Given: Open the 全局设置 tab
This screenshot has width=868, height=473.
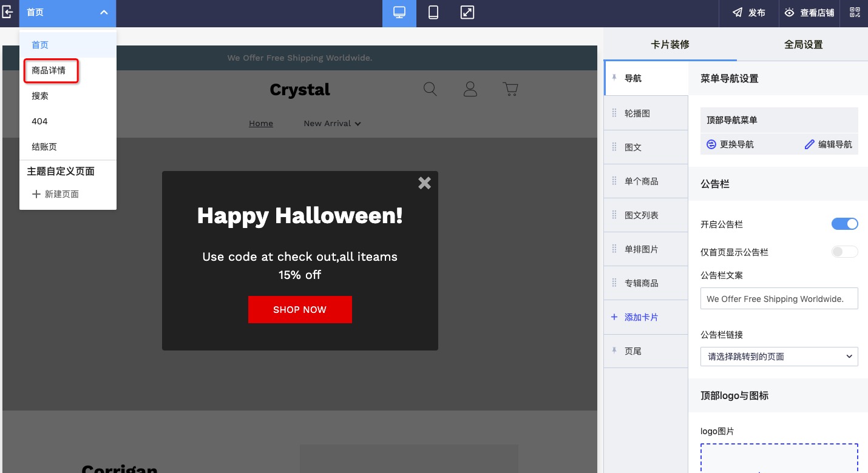Looking at the screenshot, I should [x=803, y=44].
